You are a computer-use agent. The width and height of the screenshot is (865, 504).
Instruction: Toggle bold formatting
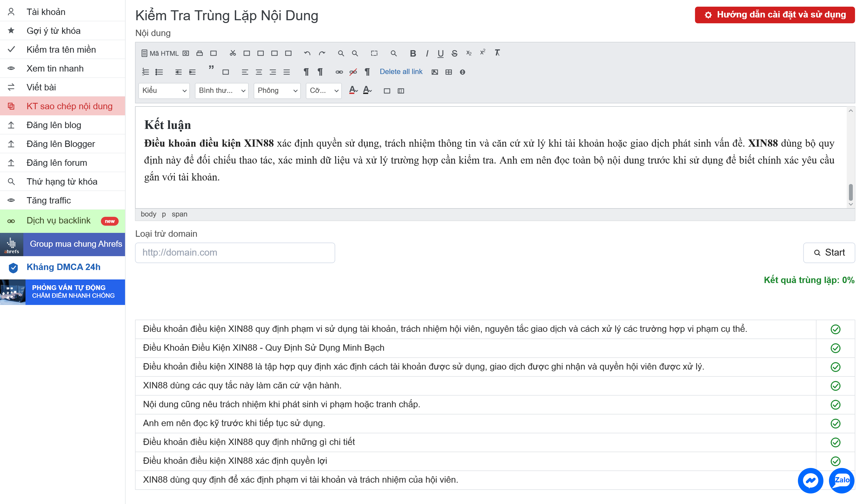[413, 53]
